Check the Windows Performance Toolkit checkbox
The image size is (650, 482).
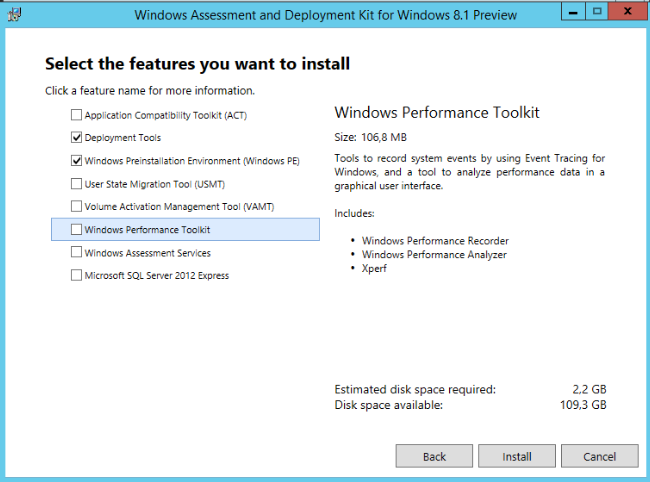[77, 230]
